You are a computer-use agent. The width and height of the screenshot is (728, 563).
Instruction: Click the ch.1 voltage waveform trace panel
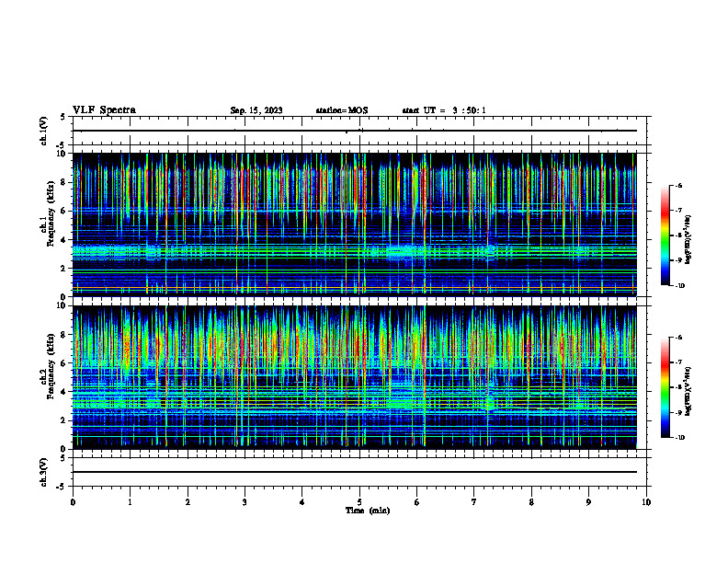(x=359, y=131)
